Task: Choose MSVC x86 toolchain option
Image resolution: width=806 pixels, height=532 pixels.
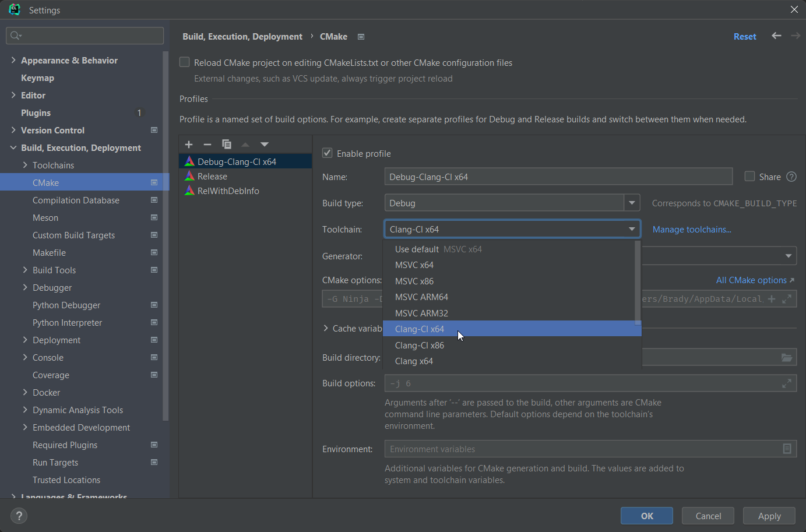Action: click(509, 281)
